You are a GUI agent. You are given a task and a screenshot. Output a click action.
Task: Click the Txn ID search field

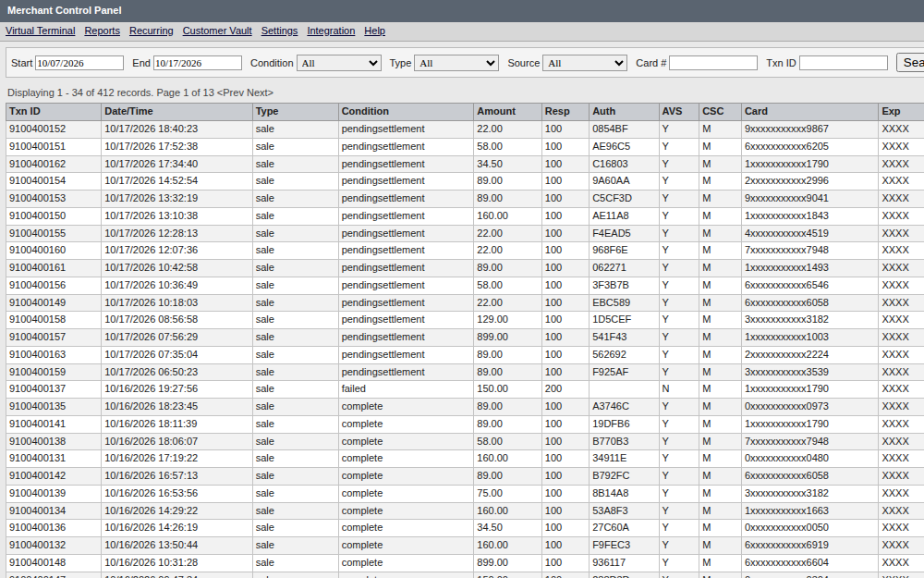point(844,63)
